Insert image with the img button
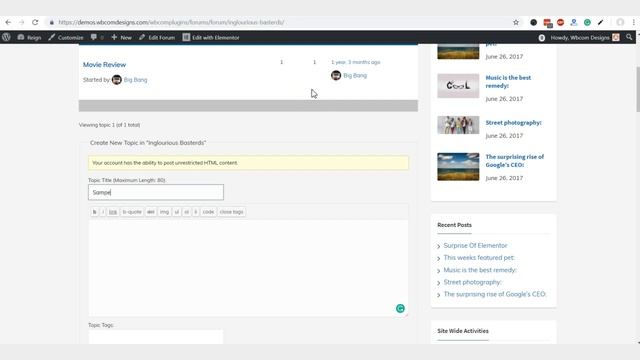 [164, 212]
